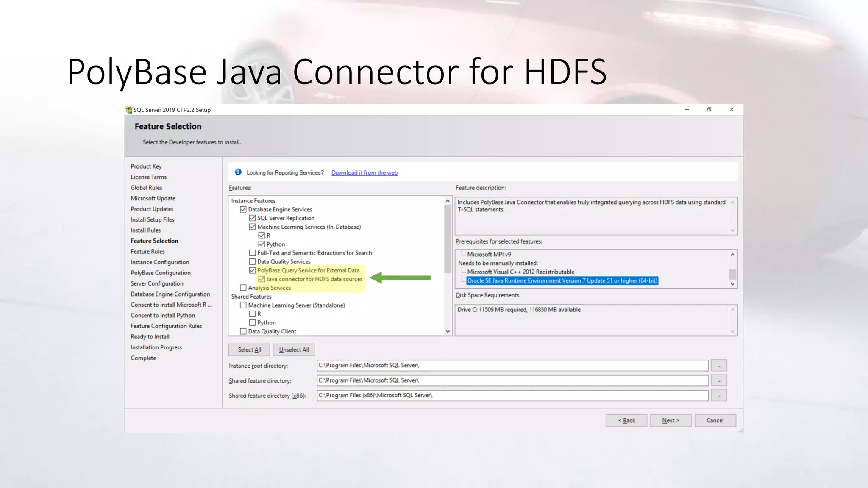The height and width of the screenshot is (488, 868).
Task: Open the Product Key step
Action: point(146,166)
